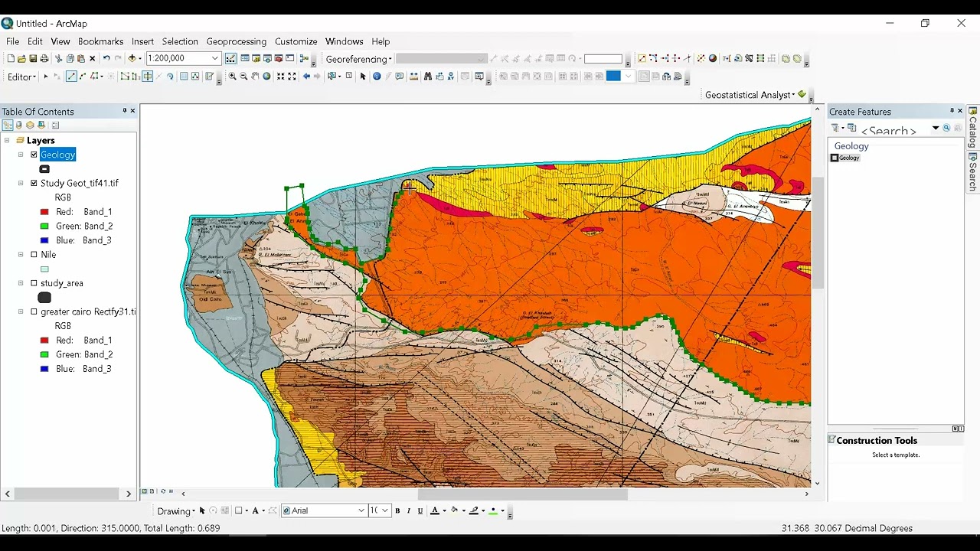980x551 pixels.
Task: Click the Add Data button icon
Action: (x=132, y=59)
